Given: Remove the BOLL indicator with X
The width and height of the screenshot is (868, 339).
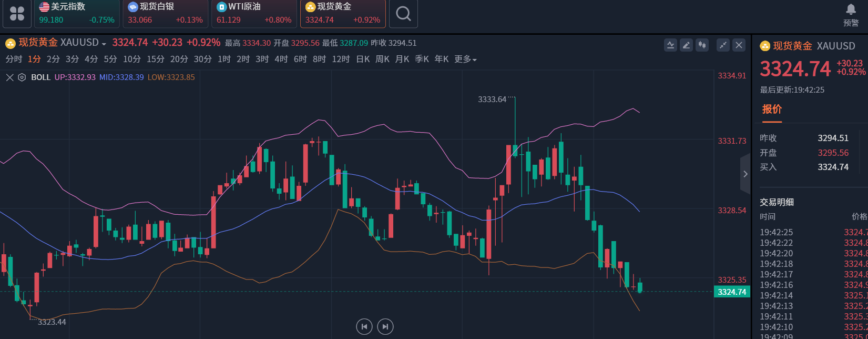Looking at the screenshot, I should pyautogui.click(x=9, y=77).
